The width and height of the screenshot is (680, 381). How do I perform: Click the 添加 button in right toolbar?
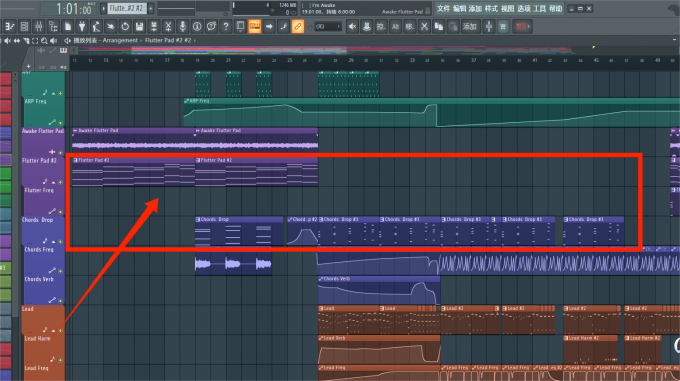coord(470,26)
